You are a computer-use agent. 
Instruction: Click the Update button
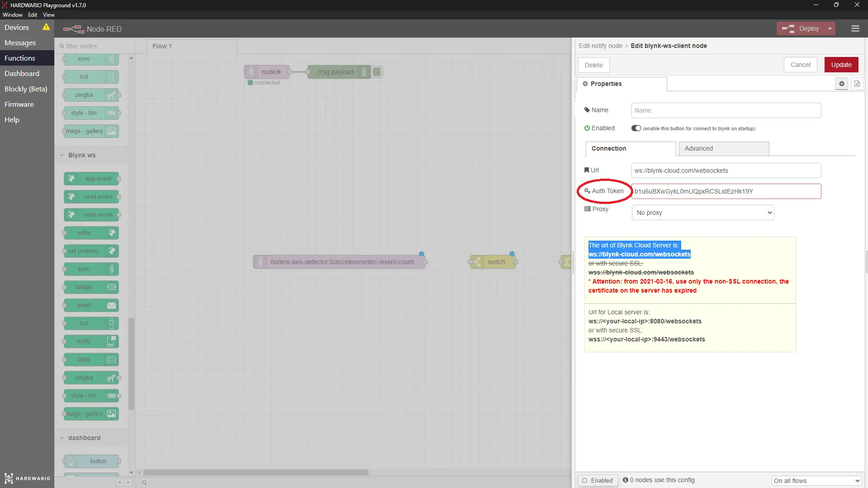pos(841,65)
